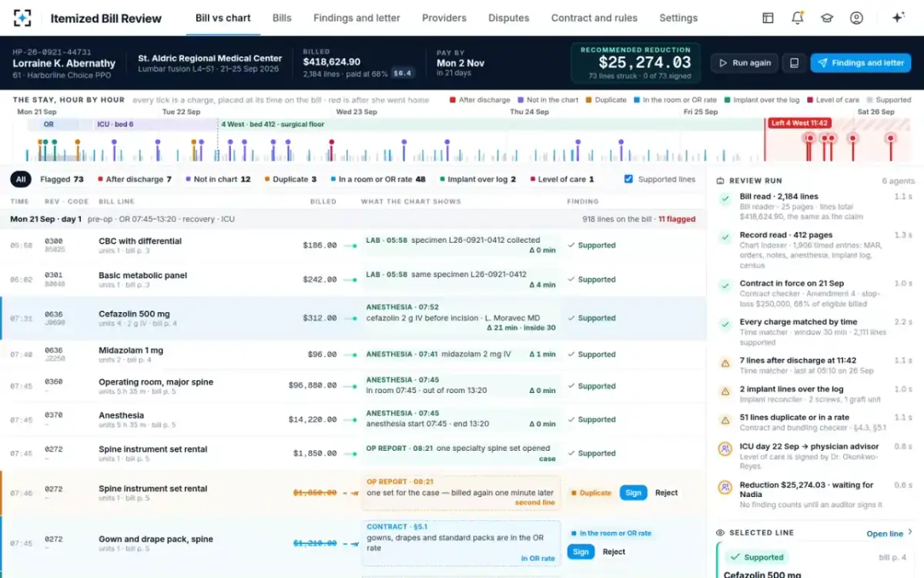Filter by Duplicate 3
Viewport: 924px width, 578px height.
tap(290, 179)
